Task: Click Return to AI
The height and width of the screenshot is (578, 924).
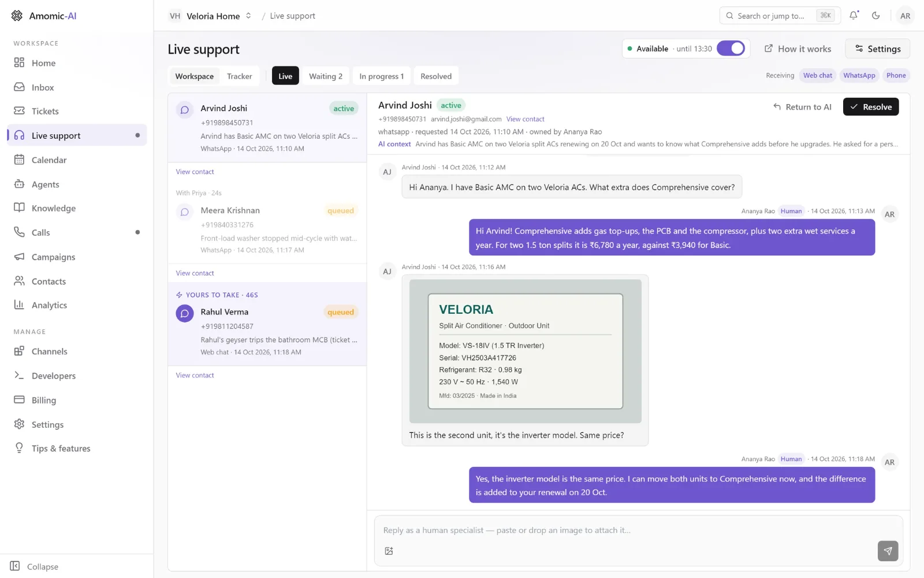Action: tap(802, 107)
